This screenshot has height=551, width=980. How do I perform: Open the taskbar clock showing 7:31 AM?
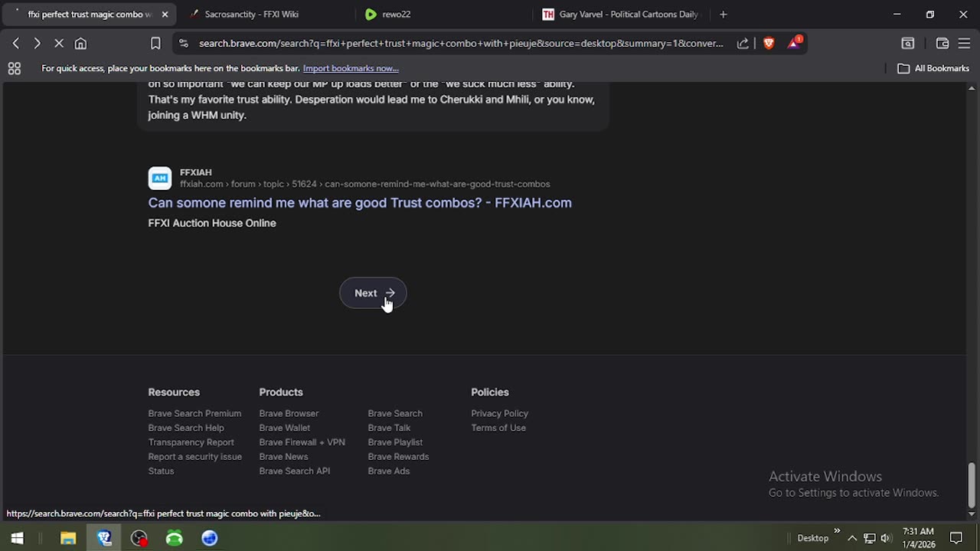[918, 538]
